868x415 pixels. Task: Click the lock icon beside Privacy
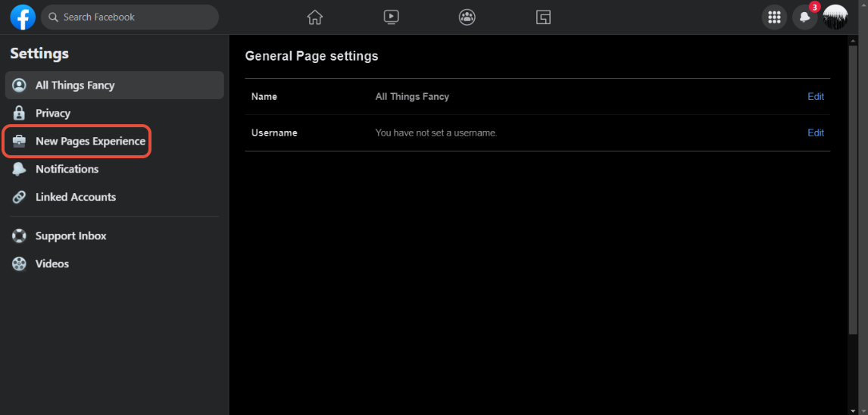click(20, 113)
